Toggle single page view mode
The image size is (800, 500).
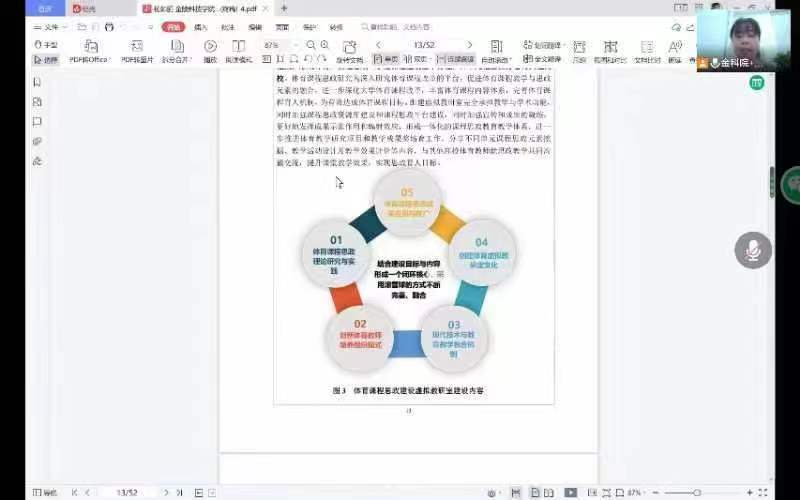386,60
